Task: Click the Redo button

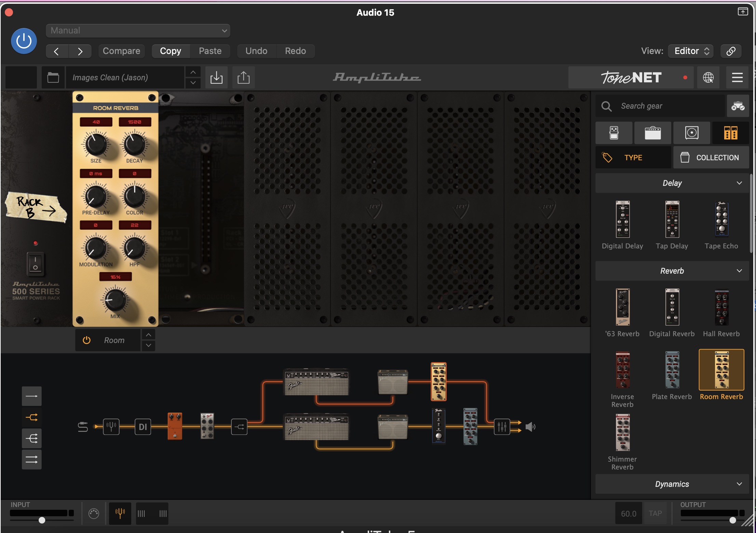Action: pyautogui.click(x=295, y=51)
